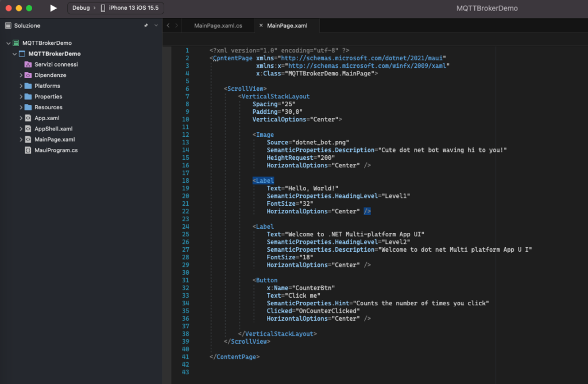Open the Soluzione panel options chevron
The image size is (588, 384).
coord(156,25)
